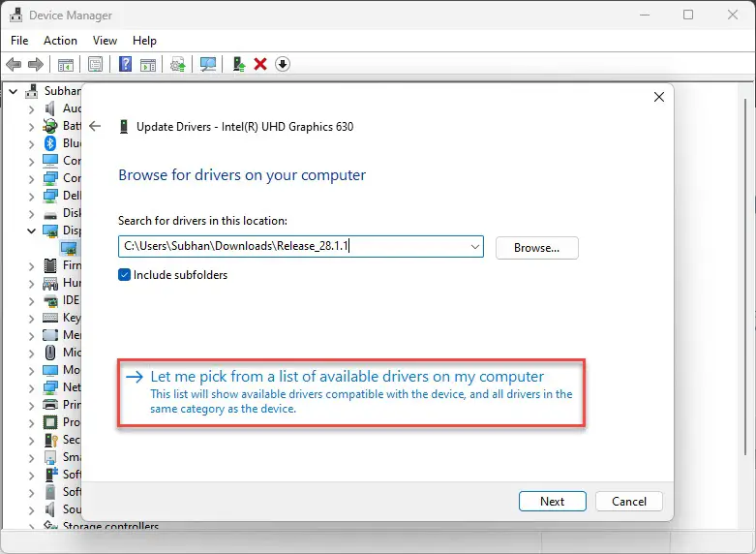Click the Subhan computer name root item
Screen dimensions: 756x554
coord(63,91)
